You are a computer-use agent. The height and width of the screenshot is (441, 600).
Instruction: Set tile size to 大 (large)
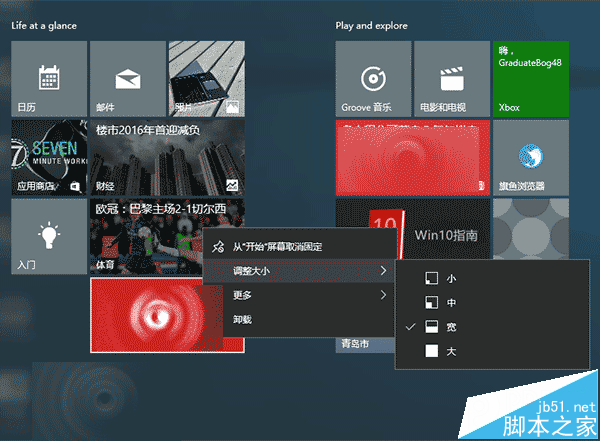(492, 351)
